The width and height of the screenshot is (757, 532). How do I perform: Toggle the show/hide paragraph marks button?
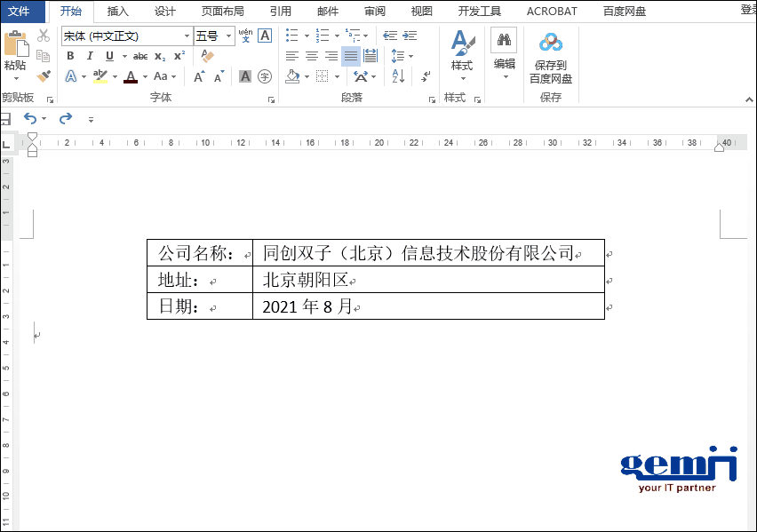point(426,77)
